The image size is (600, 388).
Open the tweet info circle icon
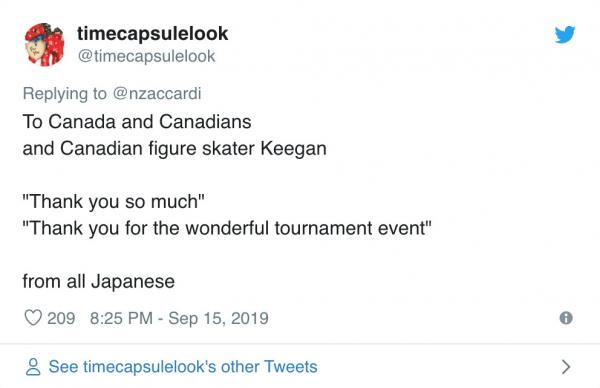(566, 318)
